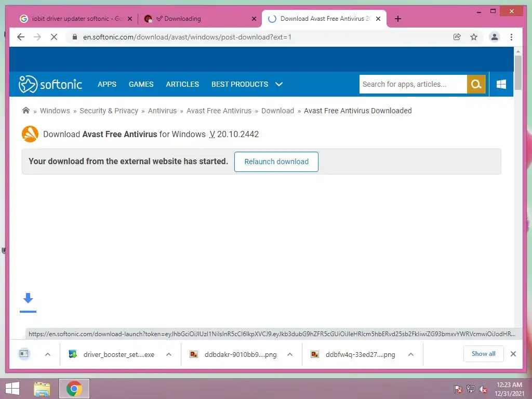Screen dimensions: 532x399
Task: Close the iobit driver updater softonic tab
Action: (x=129, y=19)
